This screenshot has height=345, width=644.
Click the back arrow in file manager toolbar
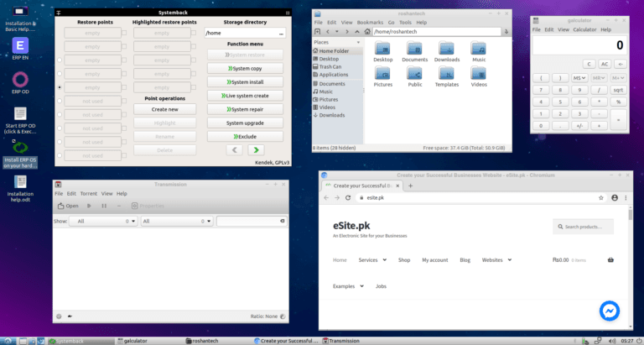[x=327, y=32]
